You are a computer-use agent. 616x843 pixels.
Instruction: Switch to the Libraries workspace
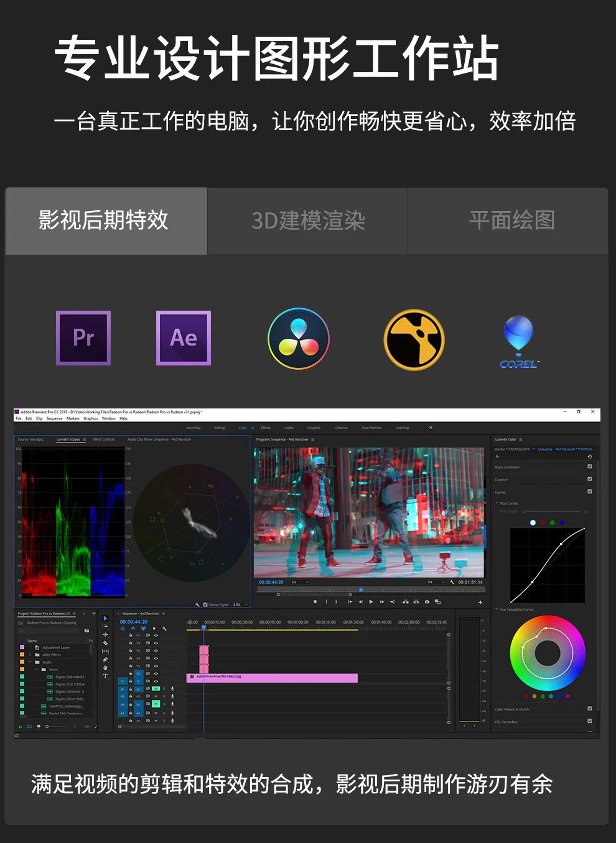(x=341, y=428)
